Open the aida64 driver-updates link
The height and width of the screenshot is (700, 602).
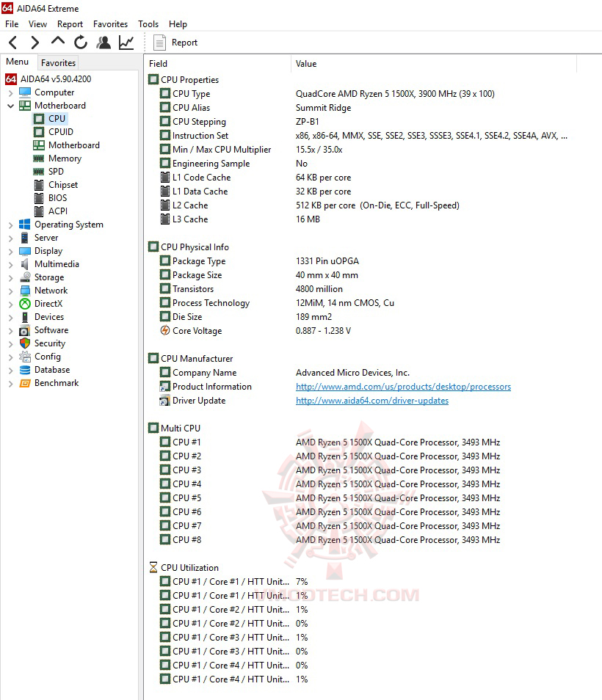(x=372, y=401)
